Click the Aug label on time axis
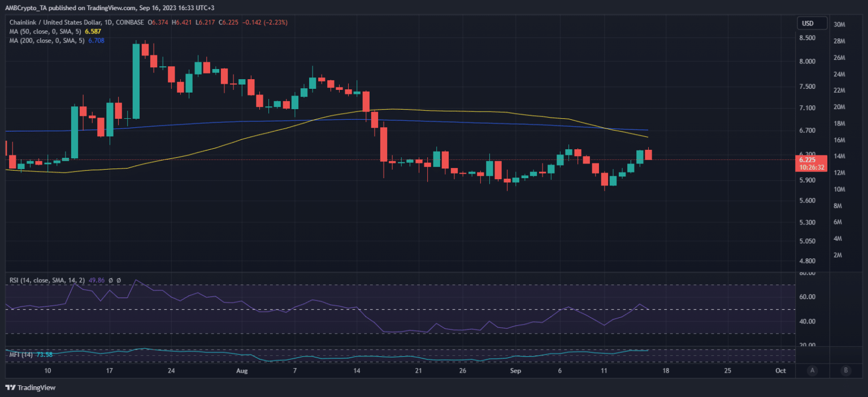Viewport: 868px width, 397px height. (x=242, y=370)
